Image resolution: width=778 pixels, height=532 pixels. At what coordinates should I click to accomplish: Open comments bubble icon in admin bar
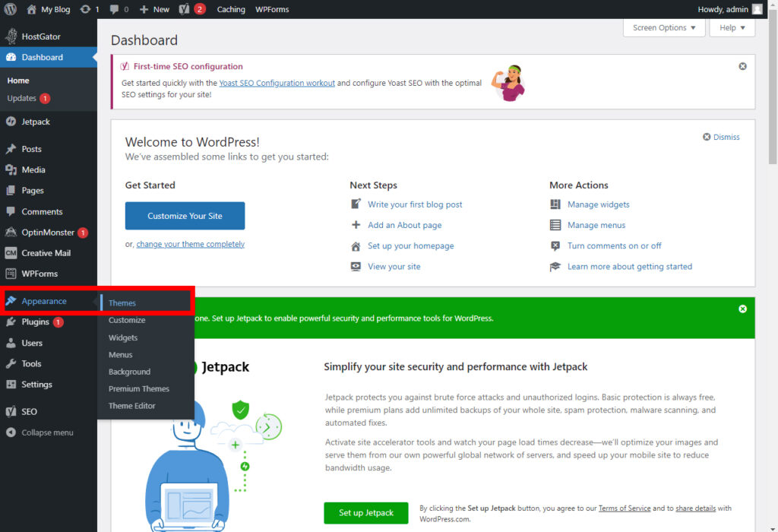coord(114,9)
